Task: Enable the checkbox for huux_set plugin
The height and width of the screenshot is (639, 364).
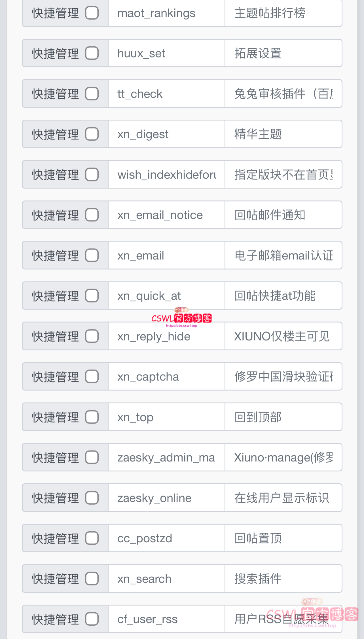Action: pos(91,53)
